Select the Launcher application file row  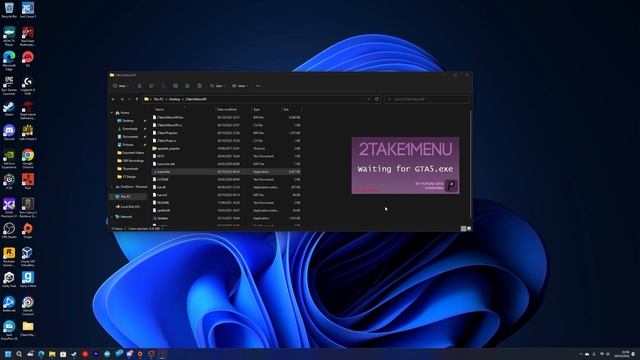coord(227,172)
